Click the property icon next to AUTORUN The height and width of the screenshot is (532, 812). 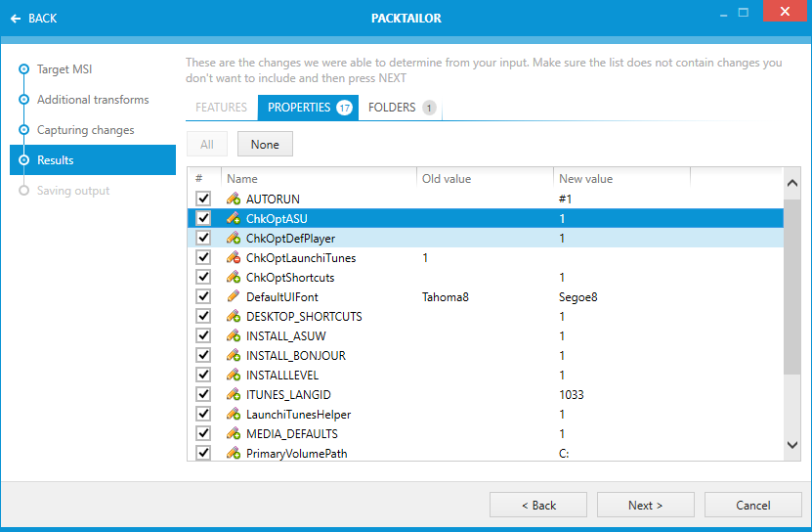233,199
